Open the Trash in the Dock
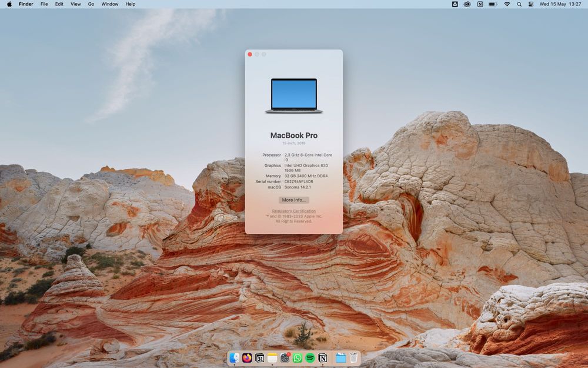 click(x=353, y=358)
